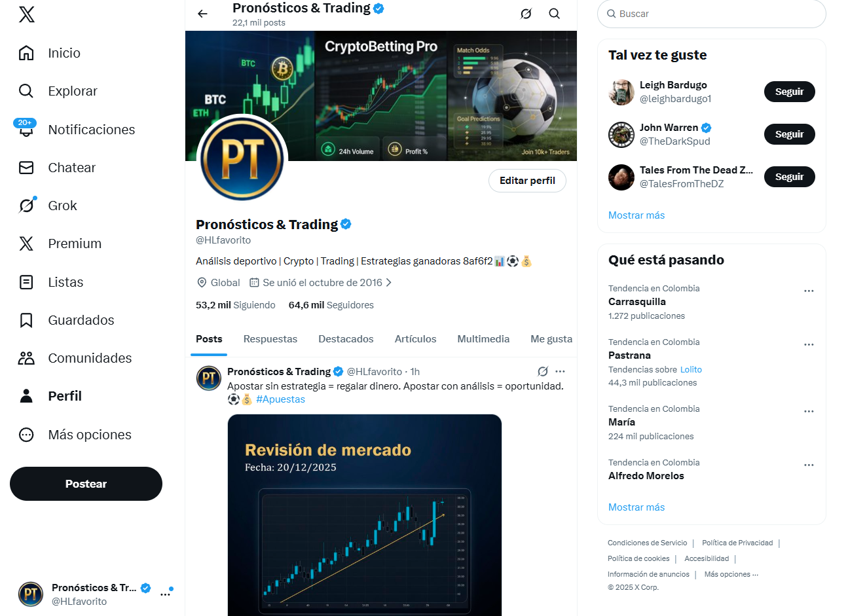Click the search magnifier in profile header
The width and height of the screenshot is (848, 616).
(555, 14)
